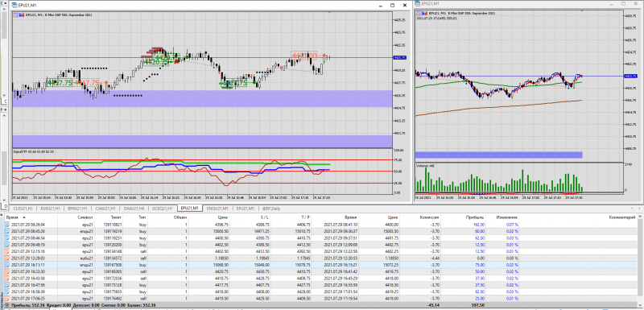This screenshot has width=644, height=310.
Task: Click the chart window icon in left EPU21,M1 title
Action: pos(14,6)
